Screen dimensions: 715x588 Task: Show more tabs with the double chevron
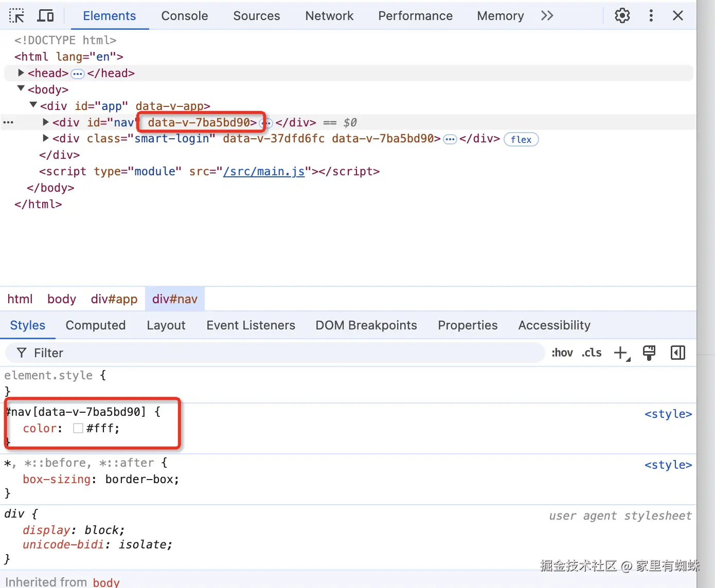tap(547, 16)
